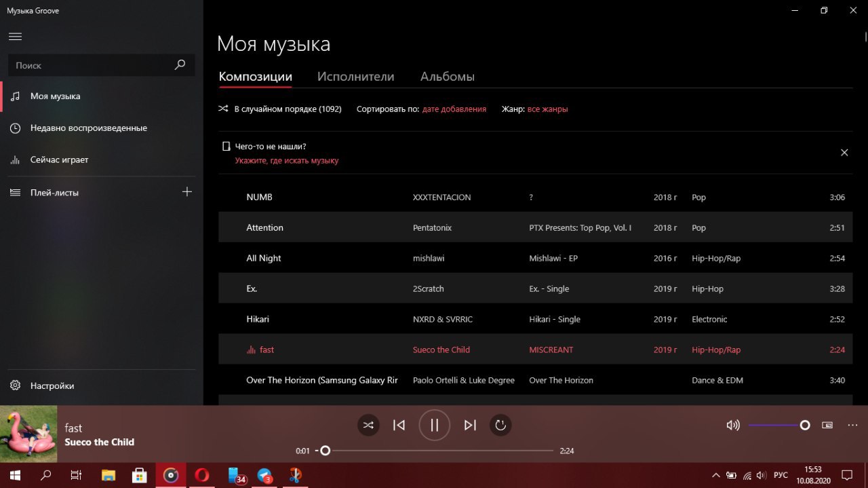Select the Hikari song title

[x=258, y=319]
